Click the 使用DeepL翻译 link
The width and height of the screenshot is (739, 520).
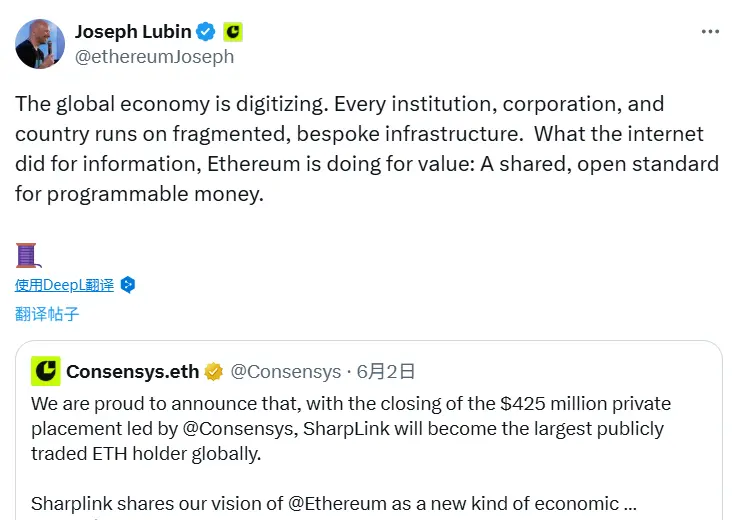point(65,285)
